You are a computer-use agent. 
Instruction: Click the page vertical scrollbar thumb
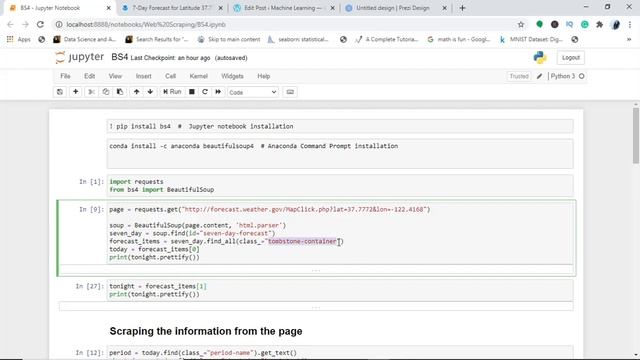[636, 136]
